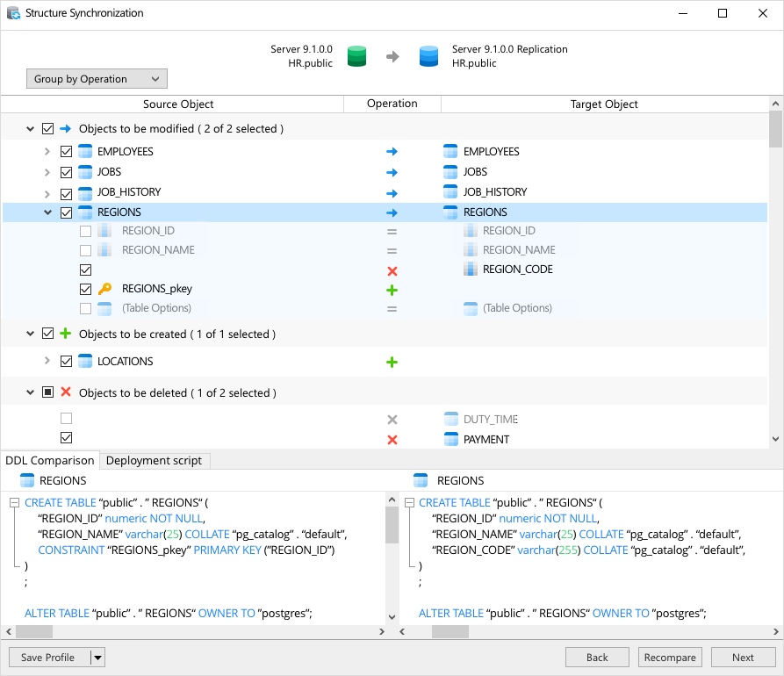Click the red delete operation icon for PAYMENT
Image resolution: width=784 pixels, height=676 pixels.
click(x=392, y=438)
